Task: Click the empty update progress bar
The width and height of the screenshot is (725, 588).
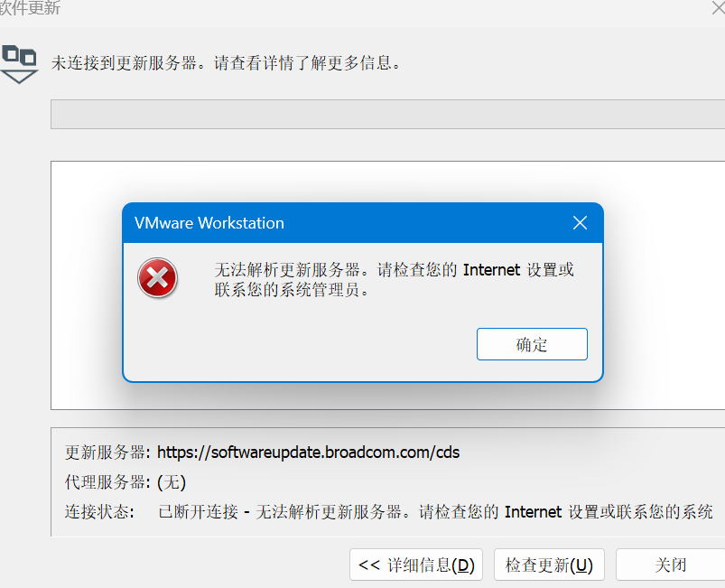Action: 387,114
